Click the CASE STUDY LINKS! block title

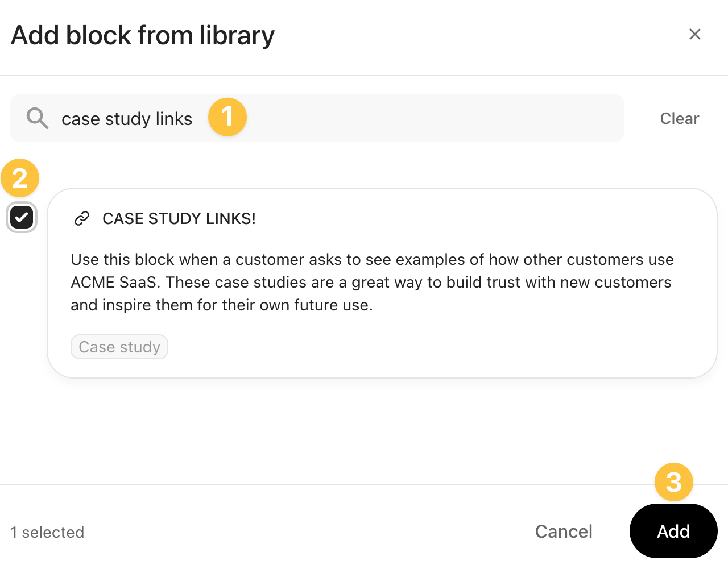pyautogui.click(x=179, y=218)
